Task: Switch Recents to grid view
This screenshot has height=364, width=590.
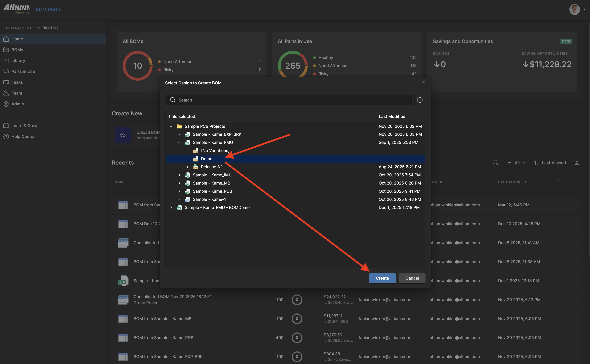Action: point(577,163)
